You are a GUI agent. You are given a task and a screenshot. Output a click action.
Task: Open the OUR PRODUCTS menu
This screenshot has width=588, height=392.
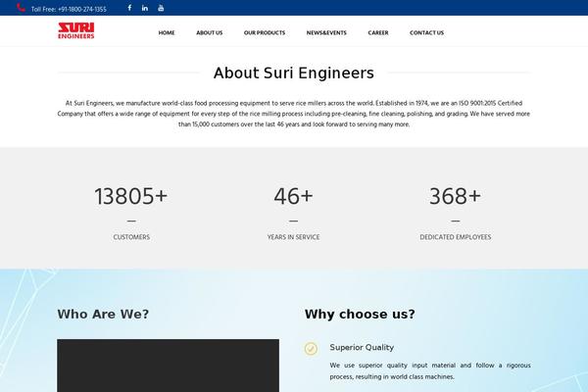click(x=265, y=33)
